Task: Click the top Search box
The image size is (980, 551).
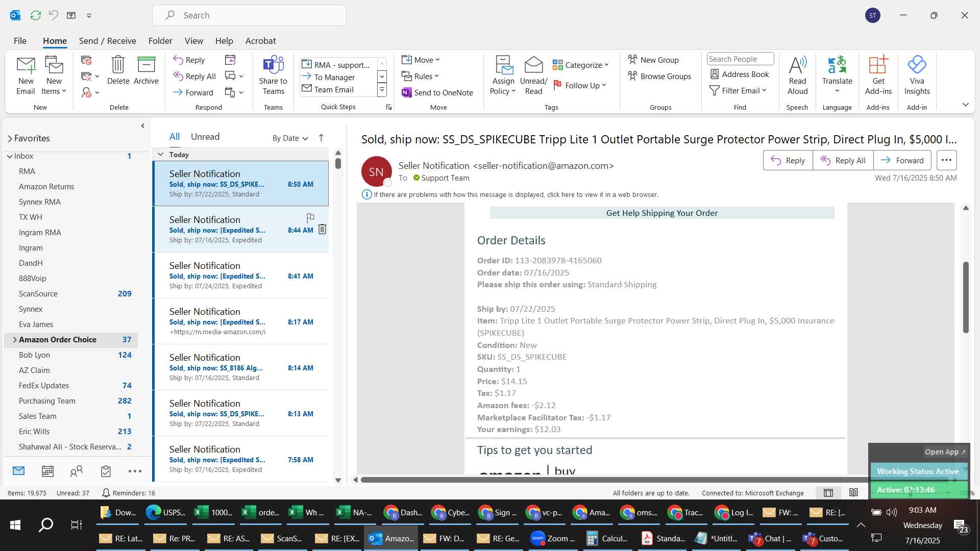Action: (249, 15)
